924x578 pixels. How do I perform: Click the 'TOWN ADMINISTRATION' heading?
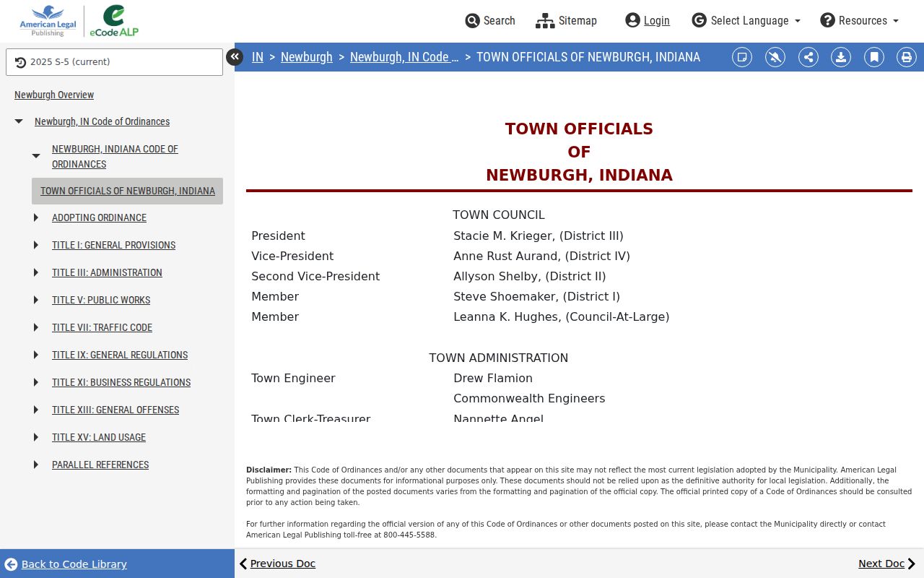pos(499,358)
